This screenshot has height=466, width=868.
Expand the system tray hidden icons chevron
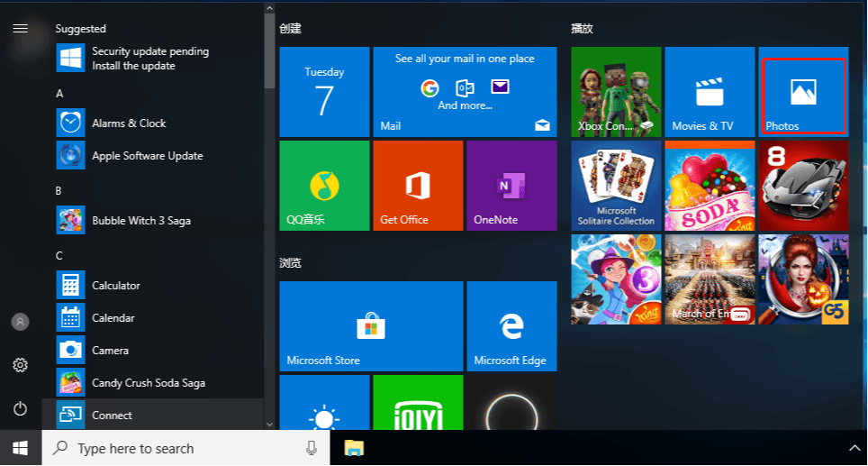click(854, 448)
